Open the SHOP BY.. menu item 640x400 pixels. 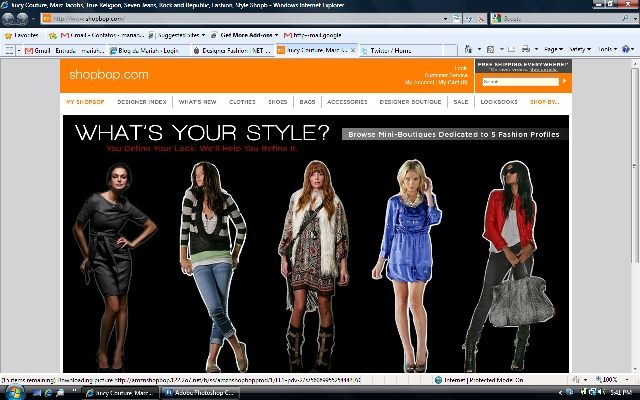click(544, 102)
